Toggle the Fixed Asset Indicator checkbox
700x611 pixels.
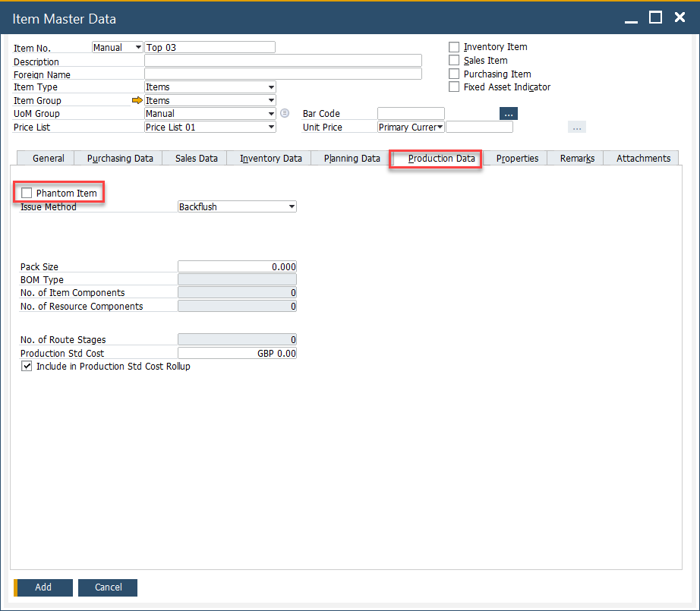pyautogui.click(x=454, y=87)
